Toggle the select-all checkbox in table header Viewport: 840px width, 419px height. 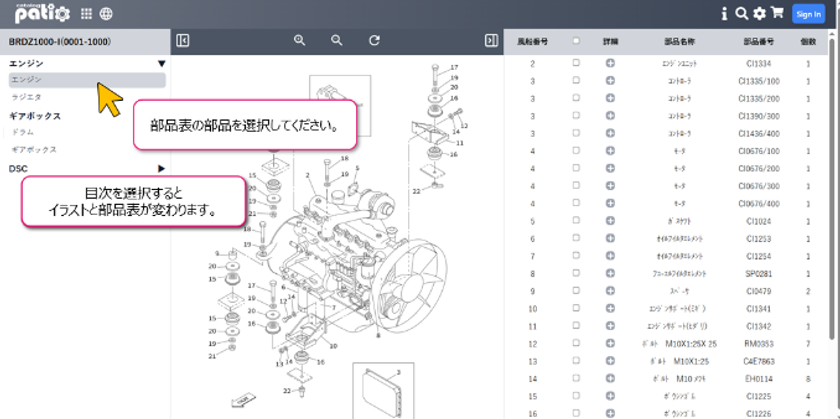point(576,42)
